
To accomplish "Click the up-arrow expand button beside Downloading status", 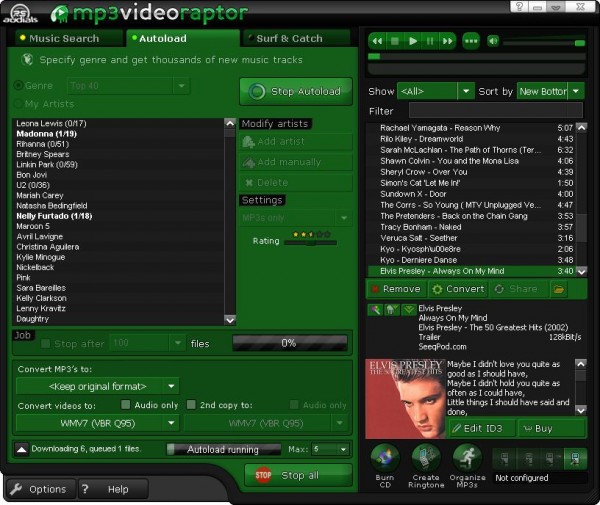I will tap(22, 449).
